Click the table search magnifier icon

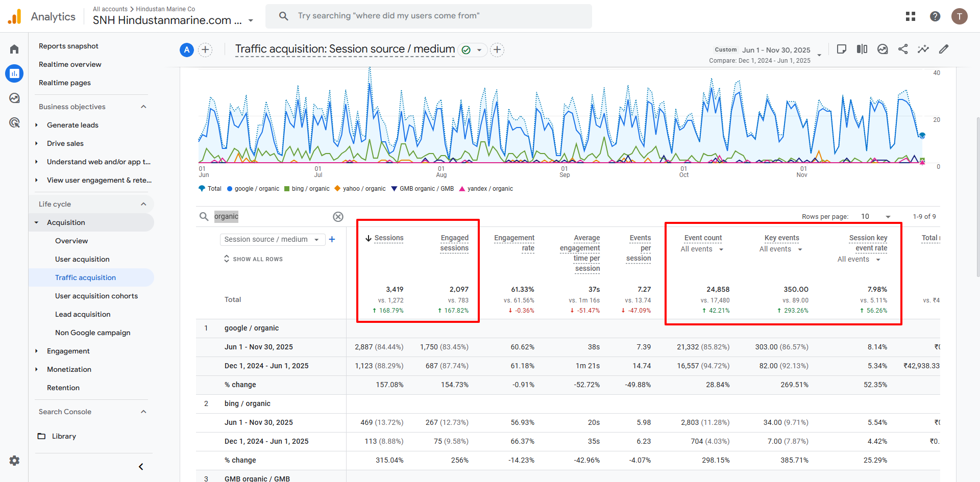point(204,217)
